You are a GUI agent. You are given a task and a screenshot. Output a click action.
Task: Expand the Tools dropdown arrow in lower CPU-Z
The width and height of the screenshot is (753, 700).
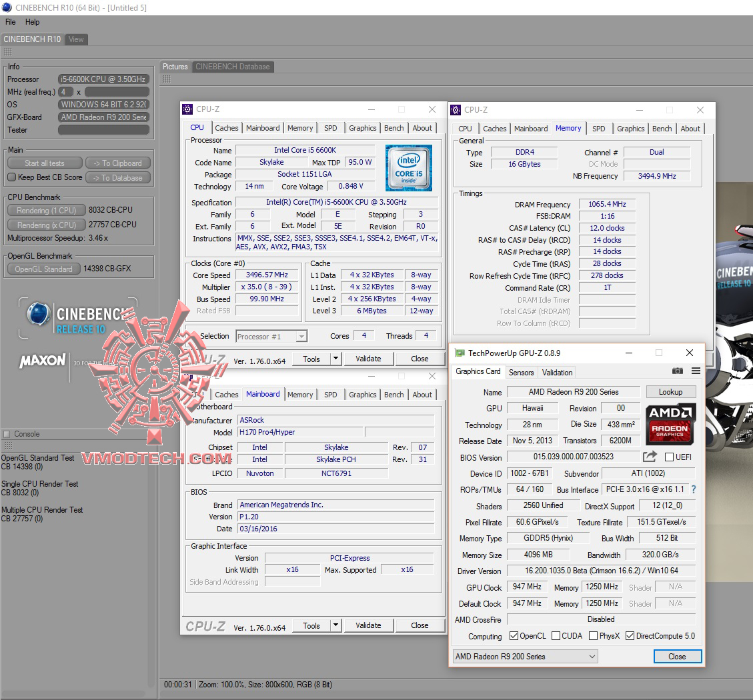click(335, 625)
